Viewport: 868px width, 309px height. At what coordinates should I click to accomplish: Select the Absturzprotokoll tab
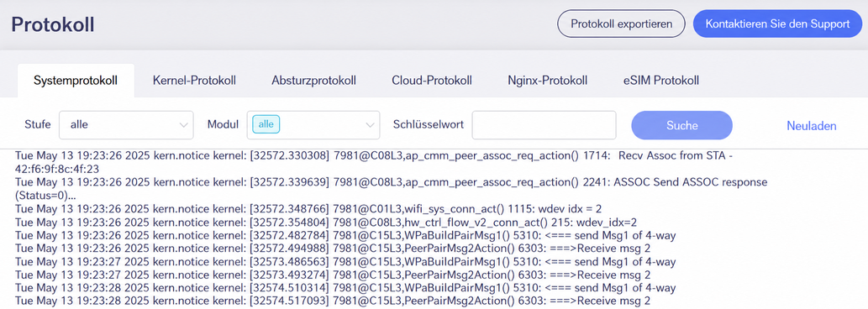click(314, 81)
